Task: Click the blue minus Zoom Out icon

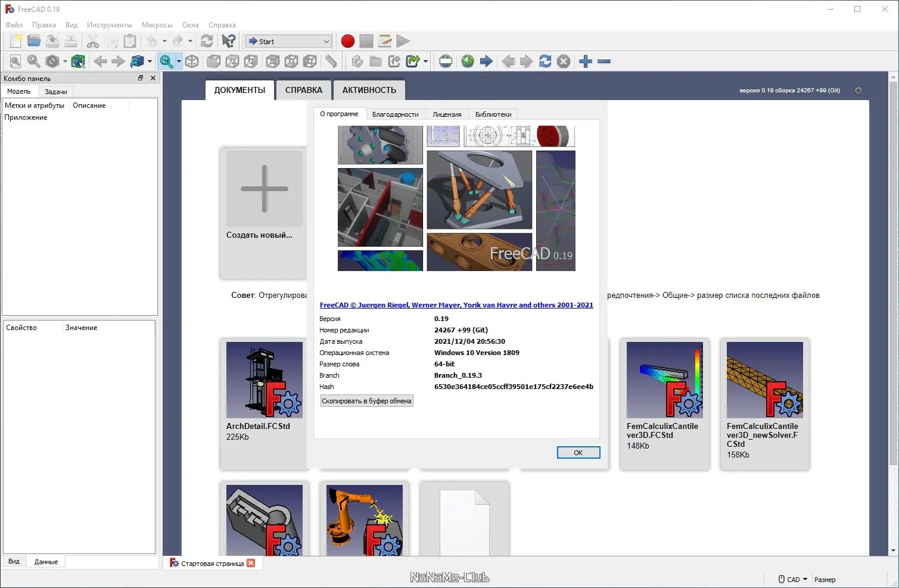Action: click(604, 61)
